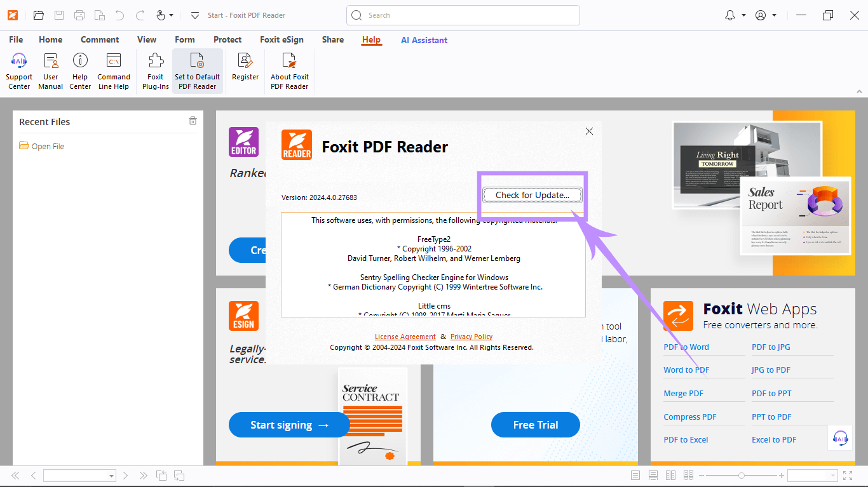Switch to the Form tab
The width and height of the screenshot is (868, 487).
click(x=185, y=39)
